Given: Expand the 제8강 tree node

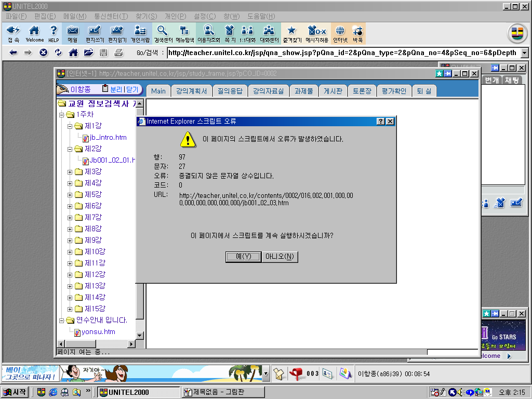Looking at the screenshot, I should tap(70, 229).
